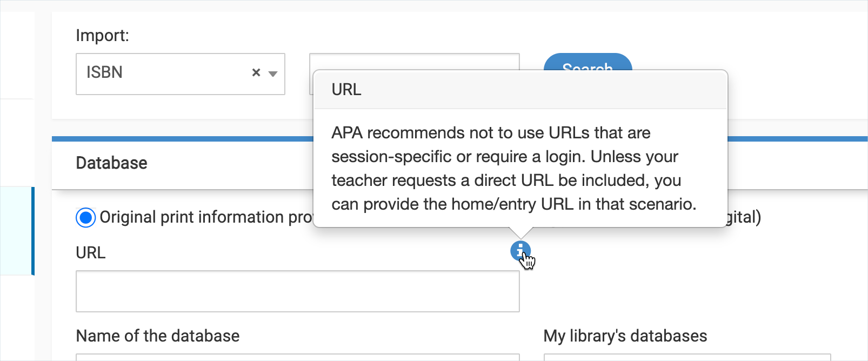Click the ISBN combo box text
The image size is (868, 361).
click(104, 72)
